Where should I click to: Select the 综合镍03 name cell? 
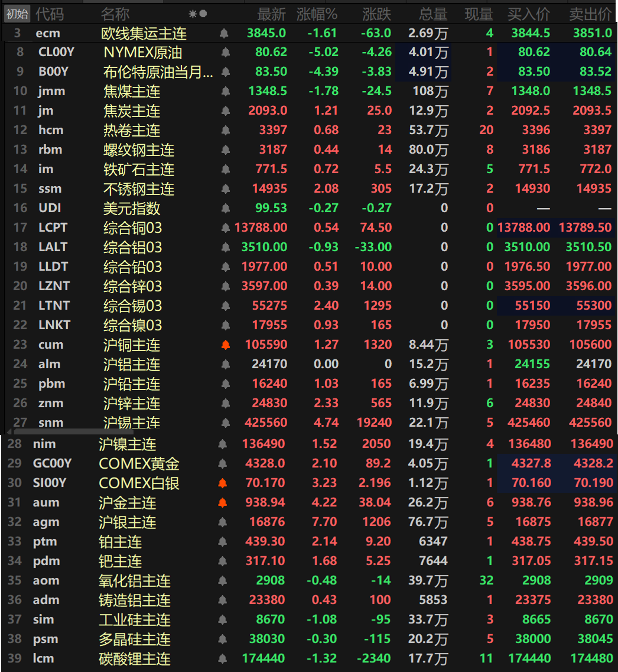133,325
